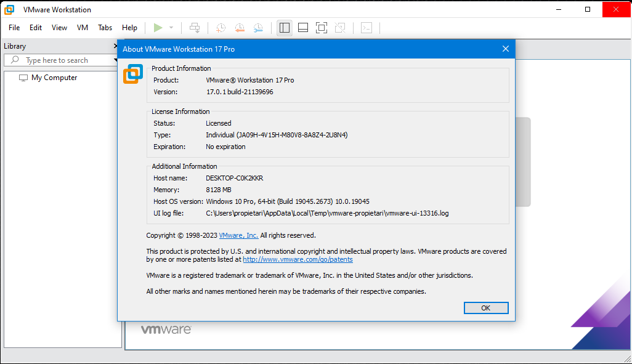Screen dimensions: 632x364
Task: Click the host name DESKTOP-C0K2KKR
Action: tap(235, 178)
